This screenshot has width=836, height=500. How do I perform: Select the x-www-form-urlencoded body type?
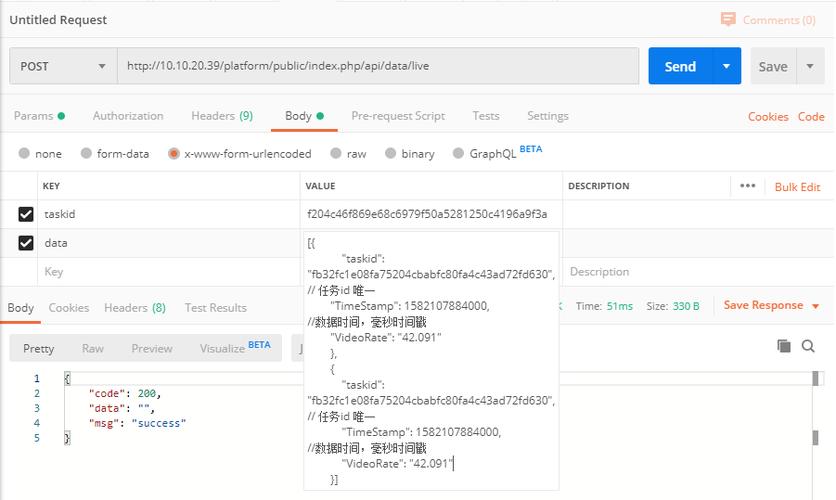tap(240, 154)
